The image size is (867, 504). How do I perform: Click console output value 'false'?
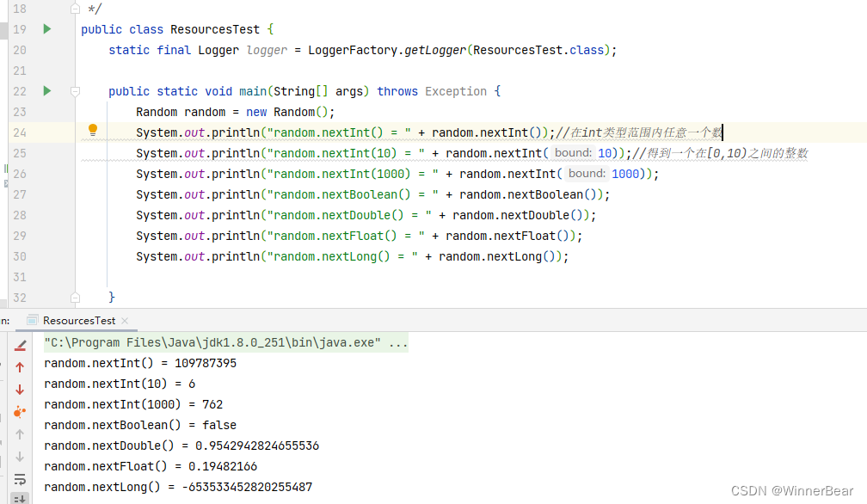point(219,425)
